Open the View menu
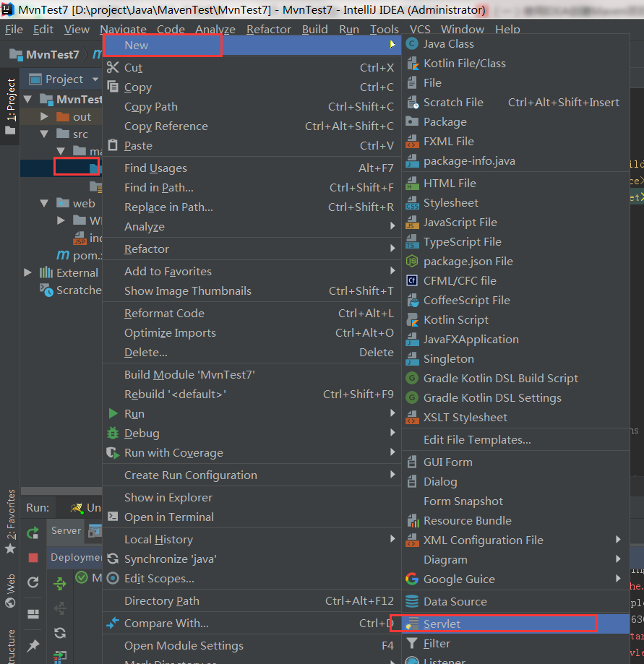644x664 pixels. pos(77,29)
